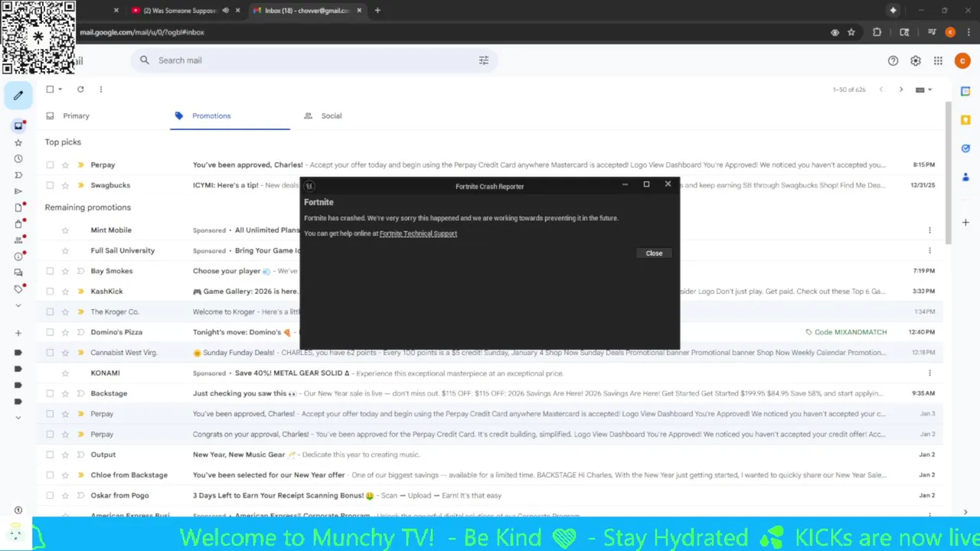
Task: Open the Fortnite Technical Support link
Action: 418,233
